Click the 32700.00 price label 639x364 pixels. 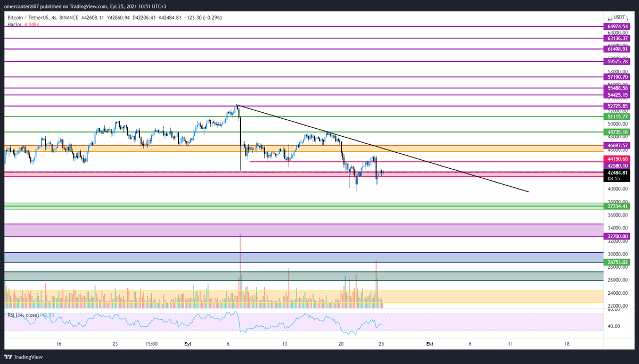click(x=618, y=236)
